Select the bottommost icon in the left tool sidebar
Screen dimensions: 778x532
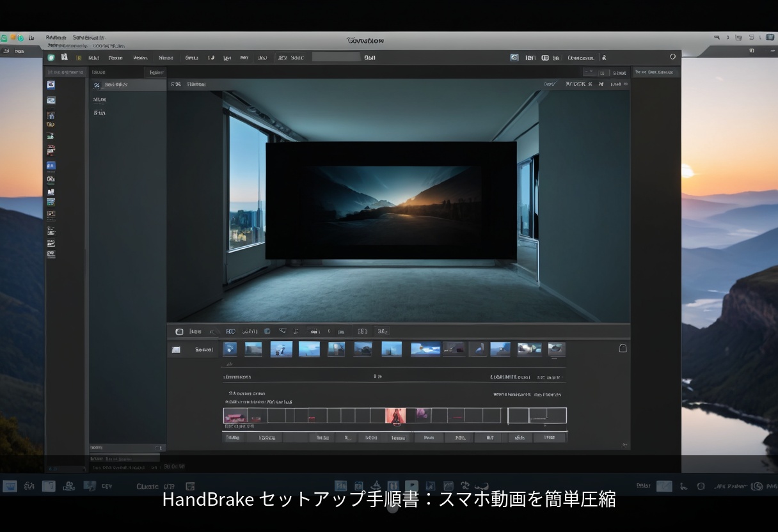point(51,254)
